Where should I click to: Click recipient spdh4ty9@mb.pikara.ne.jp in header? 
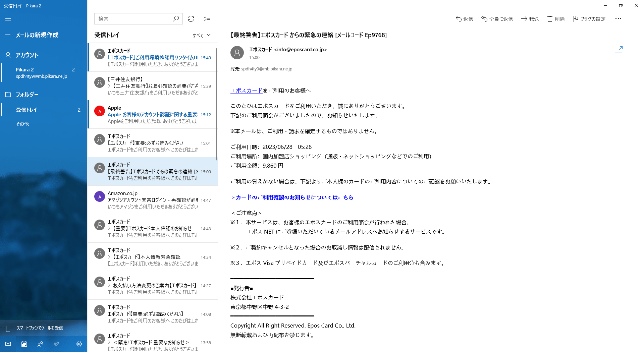267,69
